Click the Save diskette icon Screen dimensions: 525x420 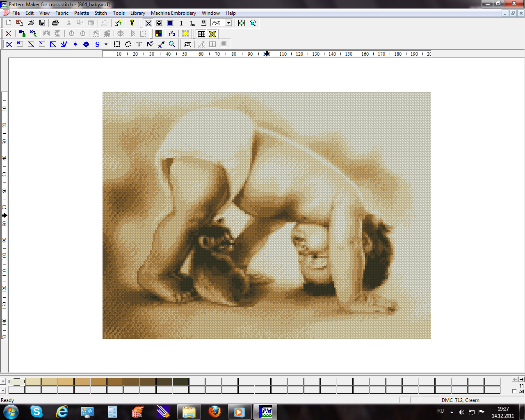click(x=42, y=23)
